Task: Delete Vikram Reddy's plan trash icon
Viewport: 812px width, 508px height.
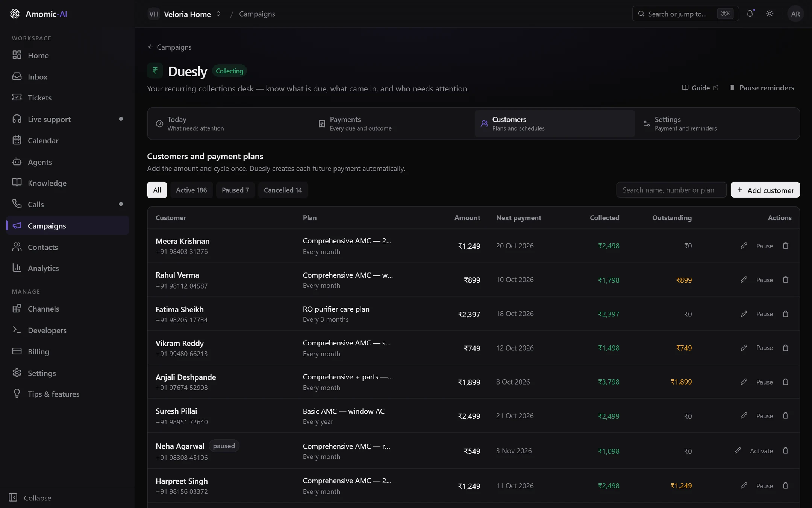Action: click(x=785, y=348)
